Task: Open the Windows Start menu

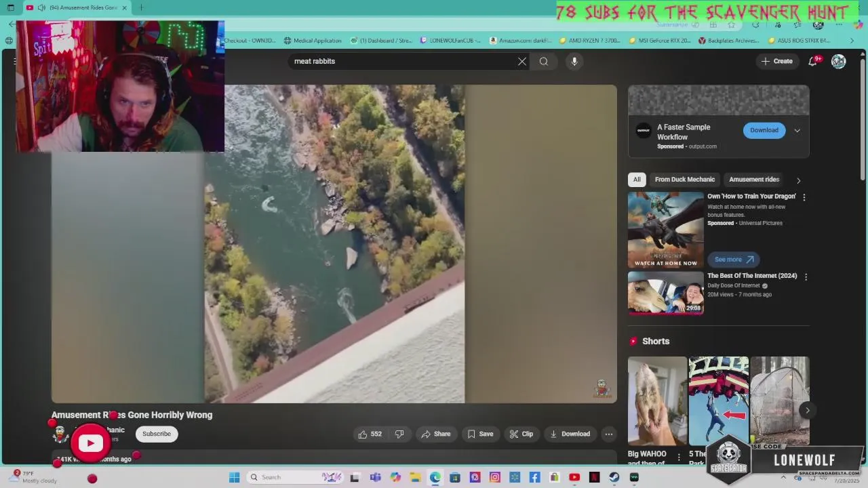Action: coord(234,477)
